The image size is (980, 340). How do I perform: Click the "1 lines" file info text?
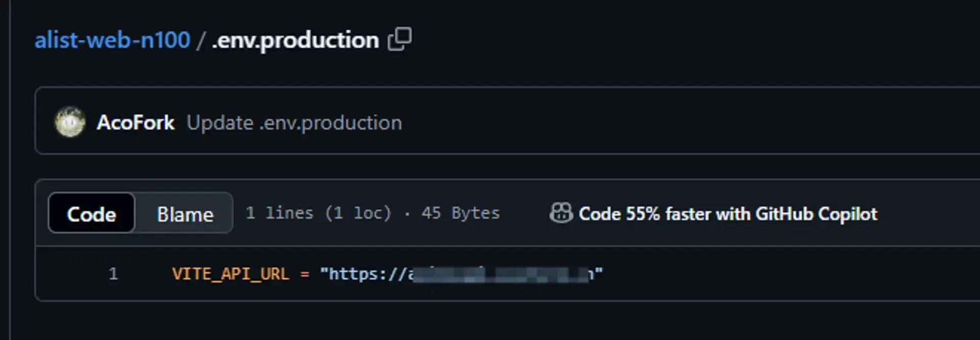279,213
